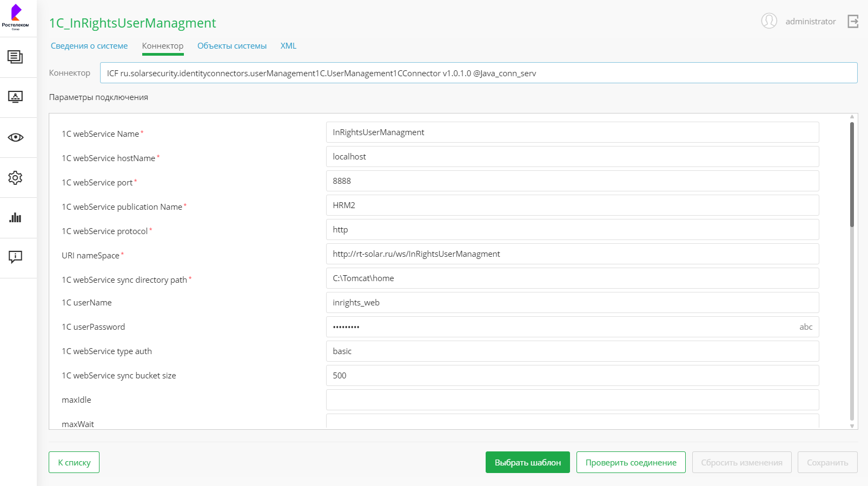Click the parameters panel scrollbar down arrow
The height and width of the screenshot is (486, 868).
tap(852, 426)
